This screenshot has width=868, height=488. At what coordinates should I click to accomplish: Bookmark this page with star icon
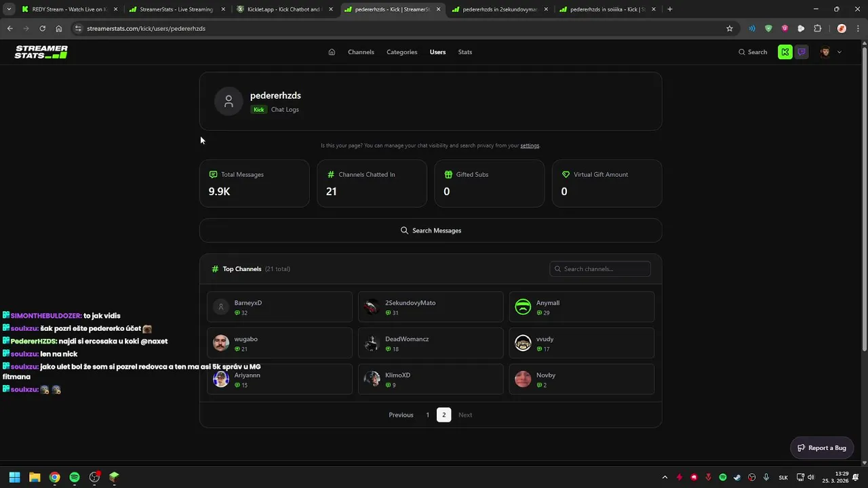pyautogui.click(x=730, y=28)
